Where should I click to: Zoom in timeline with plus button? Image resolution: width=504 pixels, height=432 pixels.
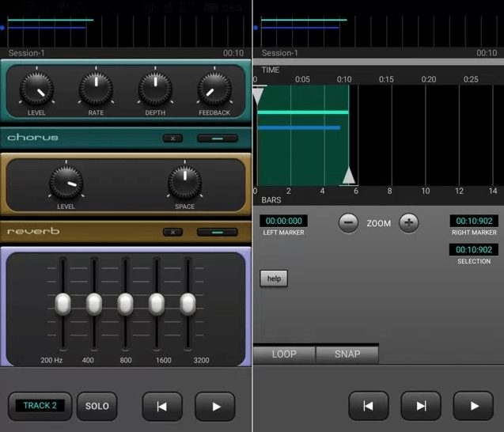click(x=408, y=223)
